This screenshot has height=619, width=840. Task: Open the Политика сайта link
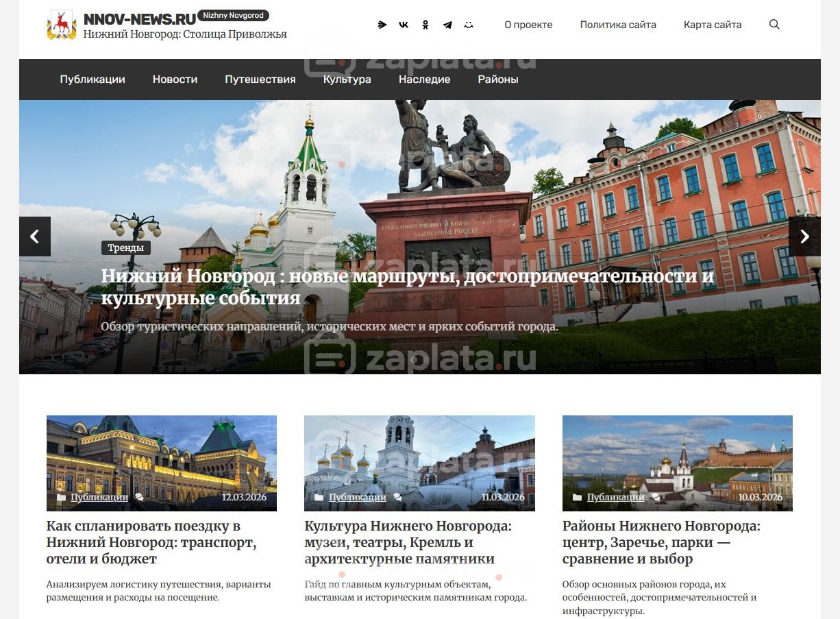[618, 25]
